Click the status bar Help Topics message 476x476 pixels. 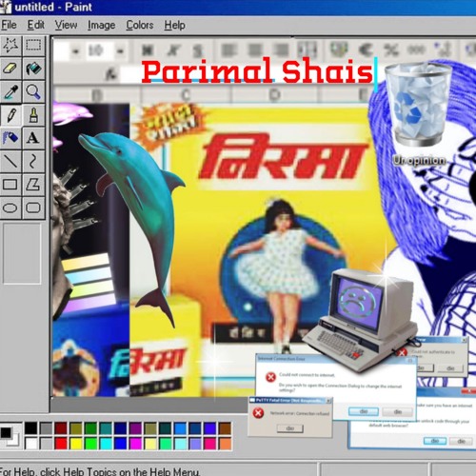click(100, 471)
